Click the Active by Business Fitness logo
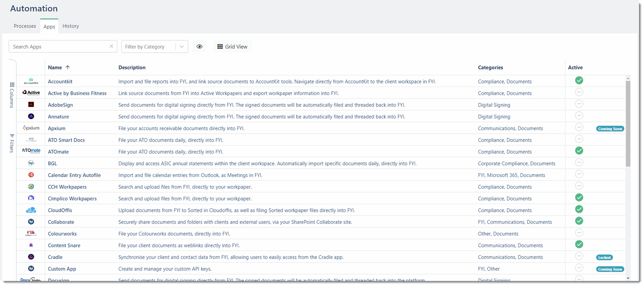Screen dimensions: 644x286 click(31, 93)
